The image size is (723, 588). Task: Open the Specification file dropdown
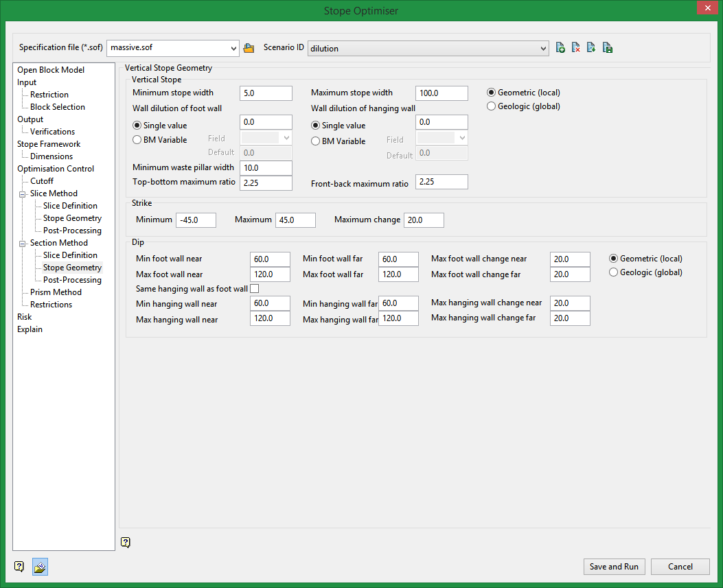pyautogui.click(x=233, y=48)
